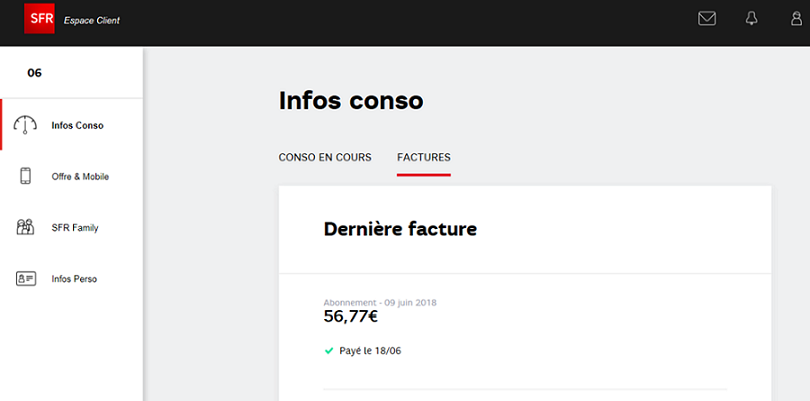The image size is (810, 401).
Task: Open the mail envelope icon
Action: [707, 19]
